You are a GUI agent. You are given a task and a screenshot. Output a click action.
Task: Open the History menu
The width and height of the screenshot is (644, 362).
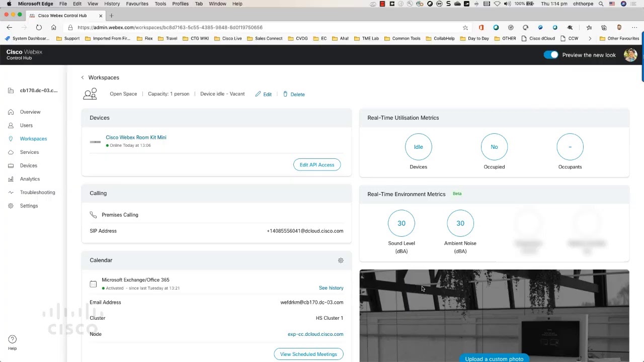click(112, 4)
